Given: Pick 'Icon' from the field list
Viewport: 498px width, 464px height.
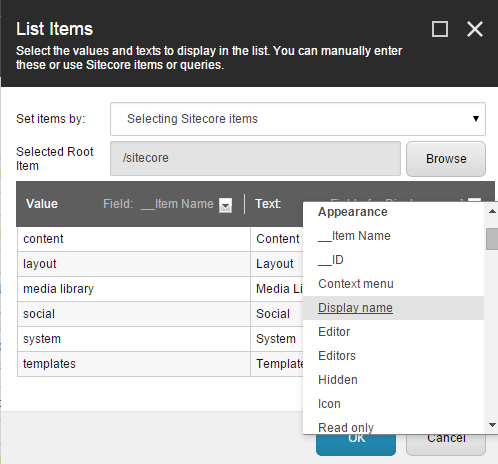Looking at the screenshot, I should click(393, 404).
